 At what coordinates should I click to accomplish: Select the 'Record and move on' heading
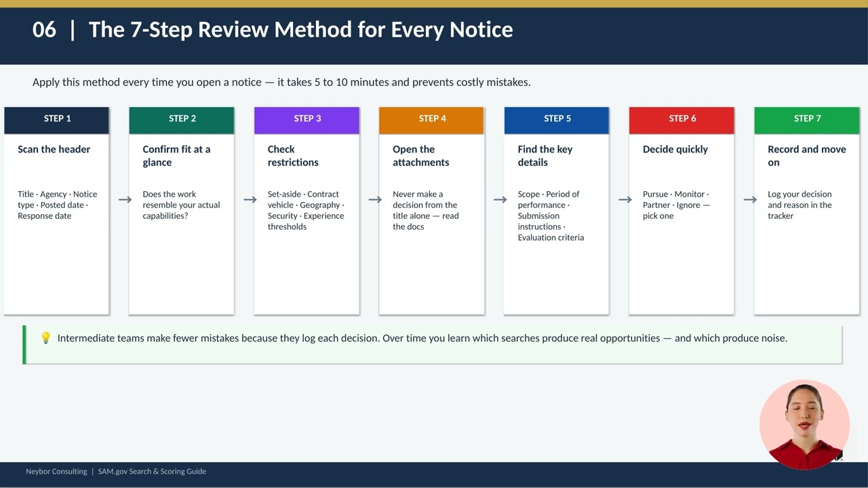point(807,156)
